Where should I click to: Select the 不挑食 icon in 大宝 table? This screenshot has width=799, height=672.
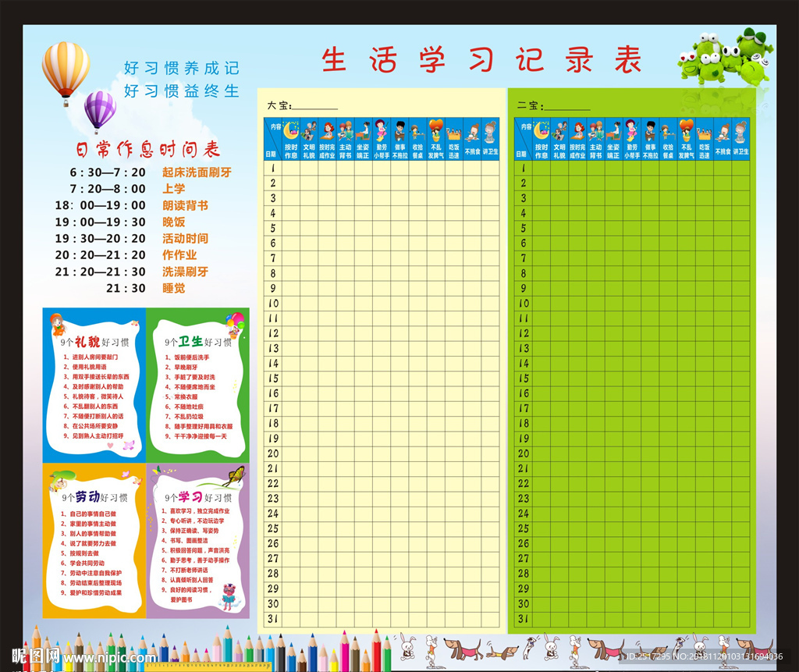tap(472, 132)
